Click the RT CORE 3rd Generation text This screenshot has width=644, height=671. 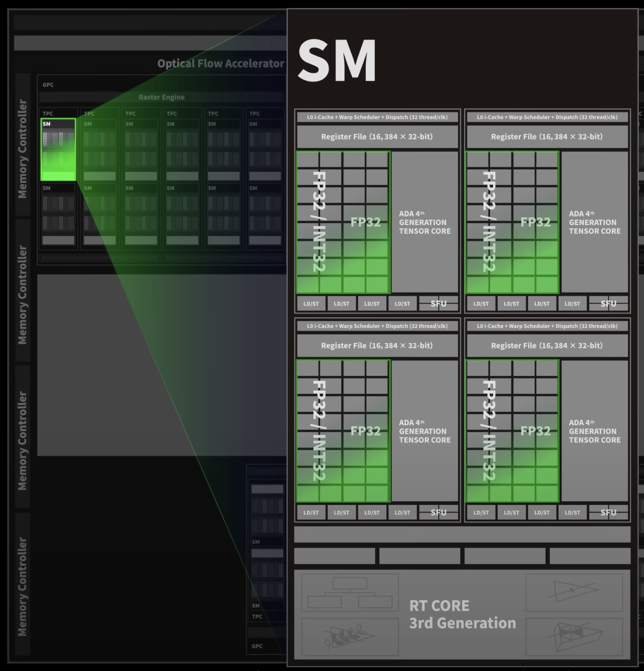point(462,614)
